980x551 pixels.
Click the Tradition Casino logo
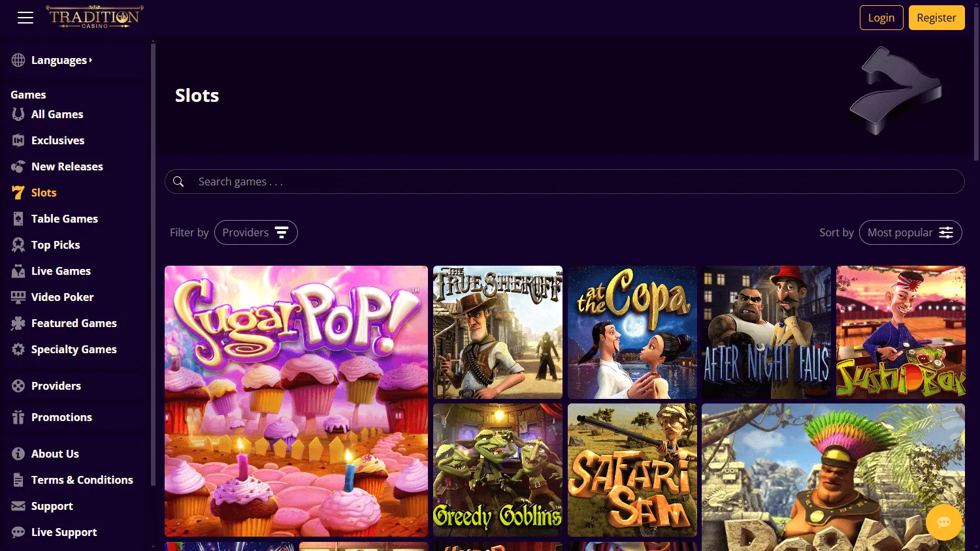pos(95,17)
